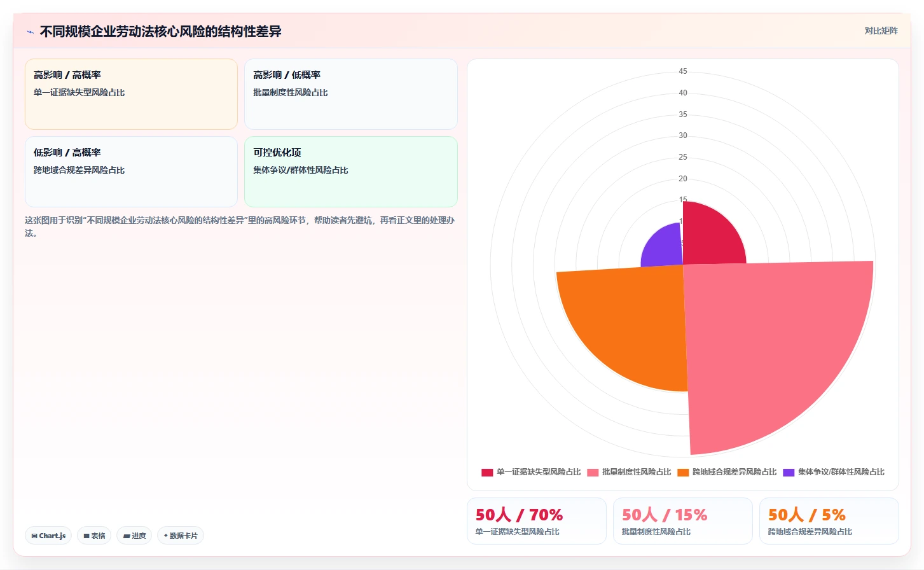Click the description paragraph starting 这张图用于识别
The image size is (924, 570).
coord(240,226)
